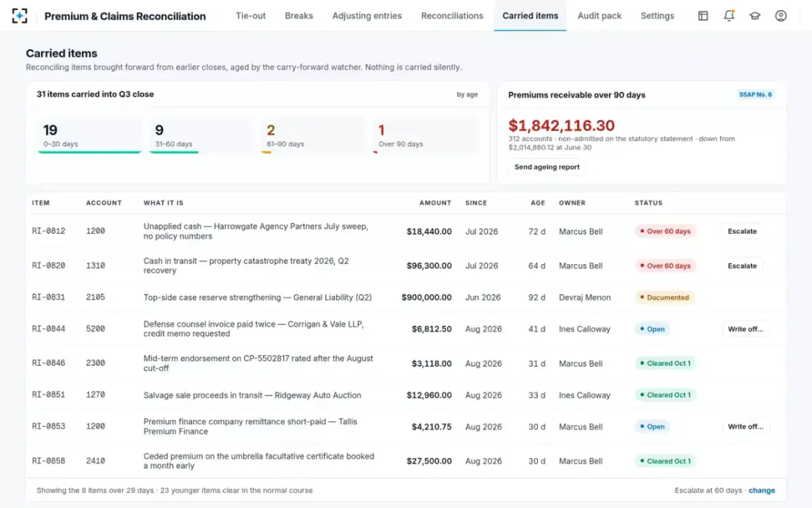This screenshot has height=508, width=812.
Task: Write off item RI-0853
Action: click(746, 427)
